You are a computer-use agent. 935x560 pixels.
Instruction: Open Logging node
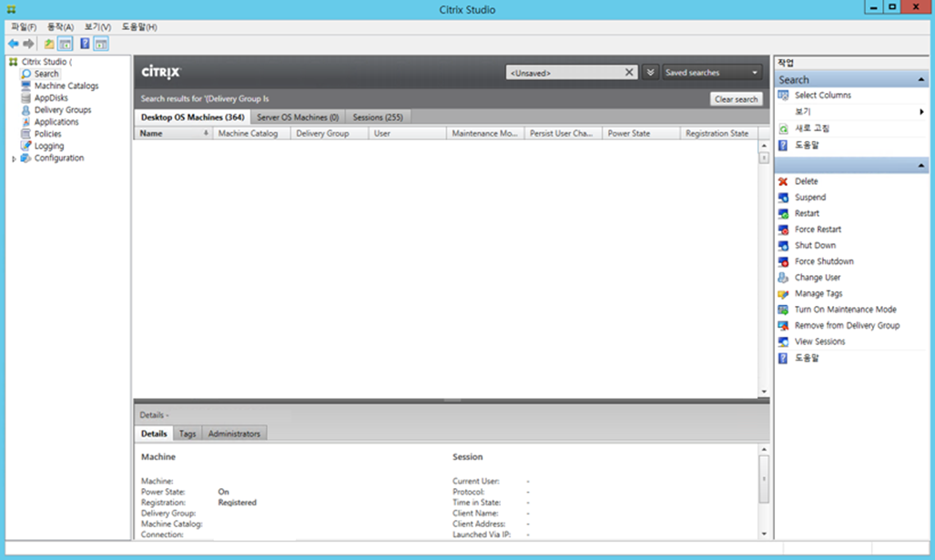pyautogui.click(x=49, y=146)
